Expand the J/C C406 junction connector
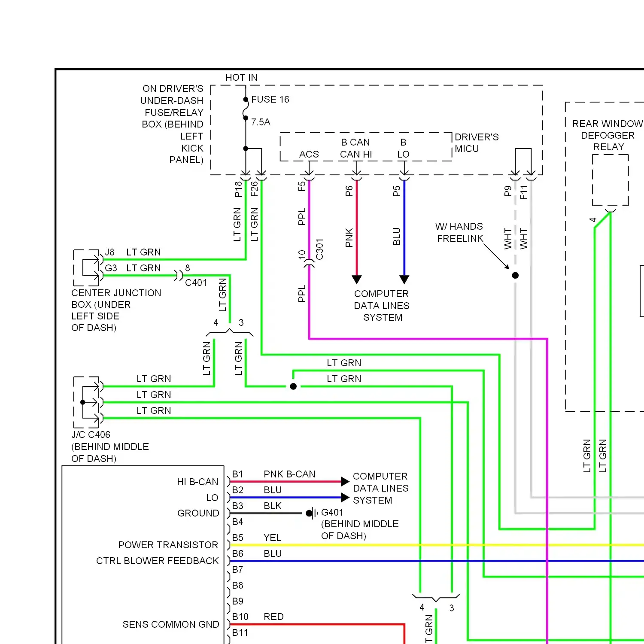Image resolution: width=644 pixels, height=644 pixels. 88,401
